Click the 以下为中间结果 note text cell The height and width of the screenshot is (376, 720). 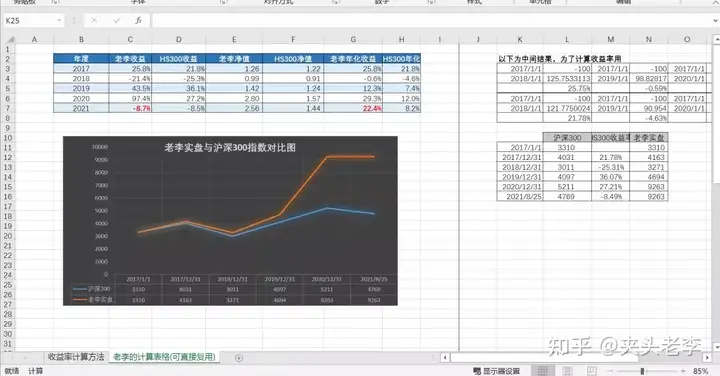[560, 59]
